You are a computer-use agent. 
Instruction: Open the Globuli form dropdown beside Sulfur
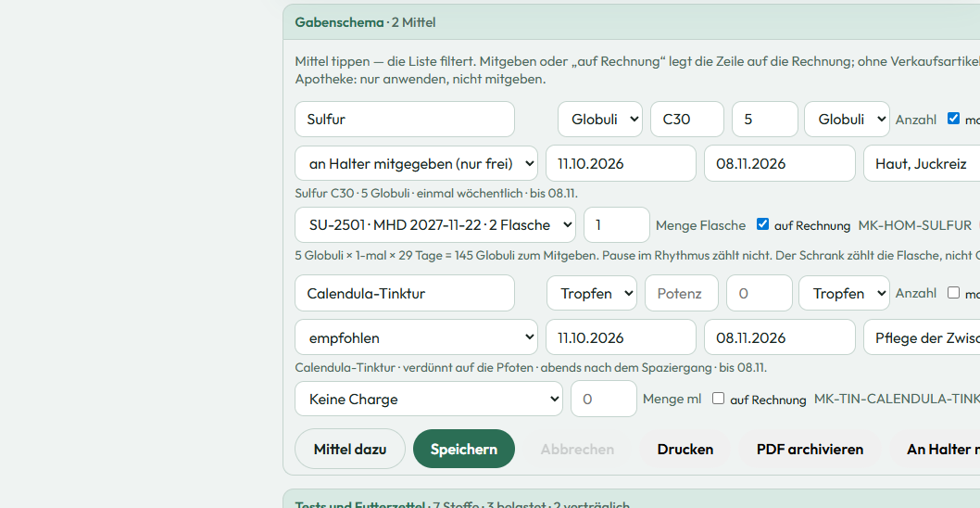click(600, 119)
